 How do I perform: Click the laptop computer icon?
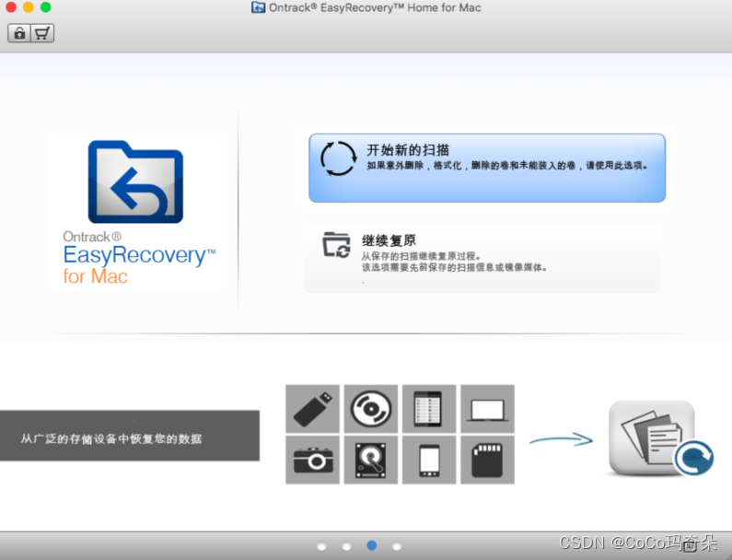coord(487,409)
